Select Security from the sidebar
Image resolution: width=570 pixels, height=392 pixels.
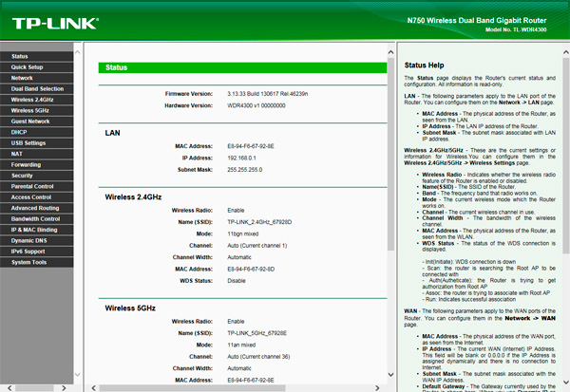(23, 176)
